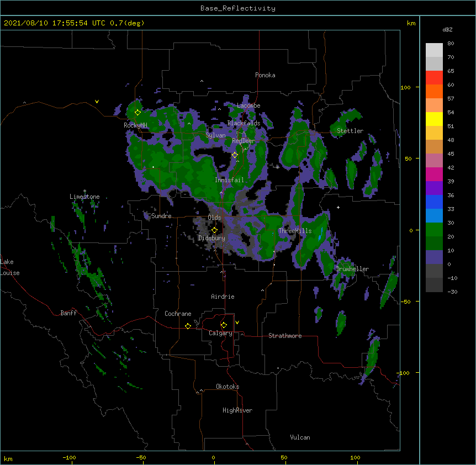Click the yellow diamond marker above Calgary
This screenshot has width=476, height=465.
(224, 325)
